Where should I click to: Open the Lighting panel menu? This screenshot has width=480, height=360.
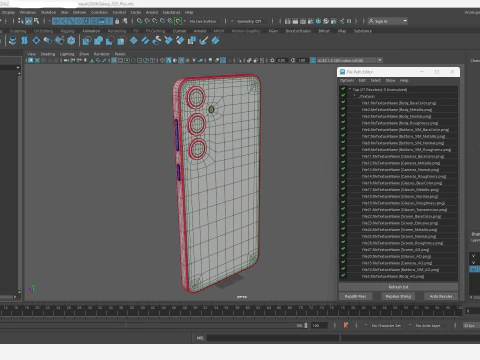click(67, 54)
